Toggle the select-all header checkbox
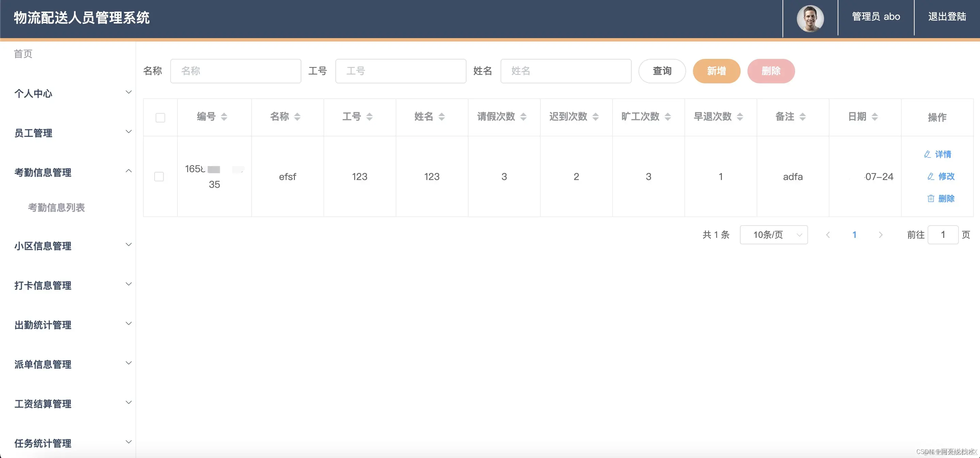 pyautogui.click(x=160, y=117)
